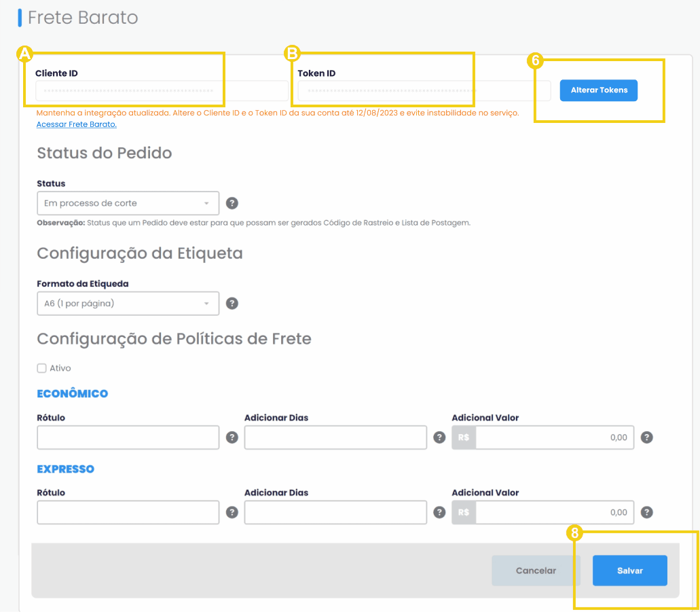
Task: Click the 'Observação:' note text
Action: click(253, 223)
